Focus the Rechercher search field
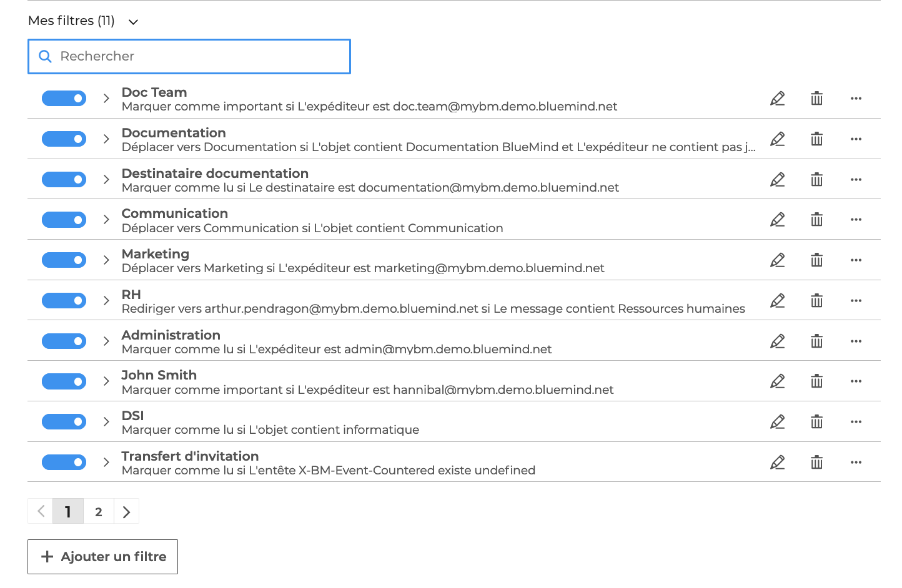The height and width of the screenshot is (588, 902). (x=200, y=56)
